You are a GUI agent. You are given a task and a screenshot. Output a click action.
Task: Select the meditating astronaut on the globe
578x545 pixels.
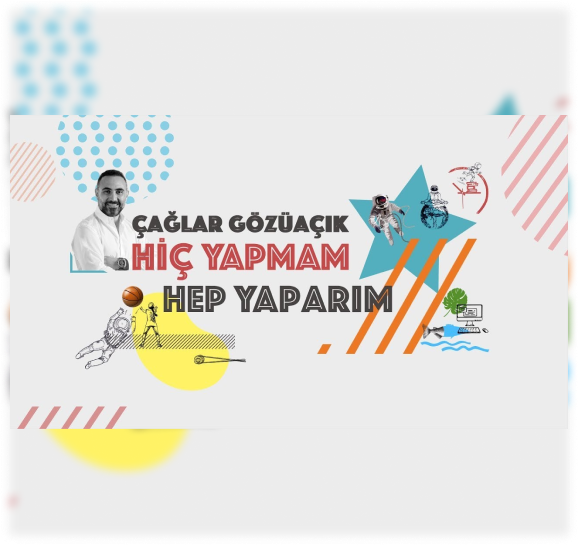click(435, 207)
